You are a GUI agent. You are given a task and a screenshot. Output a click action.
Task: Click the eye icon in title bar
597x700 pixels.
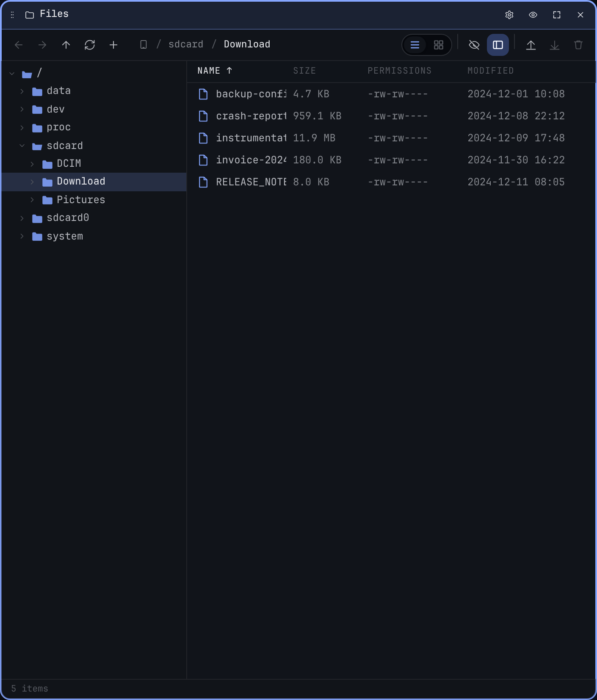533,15
